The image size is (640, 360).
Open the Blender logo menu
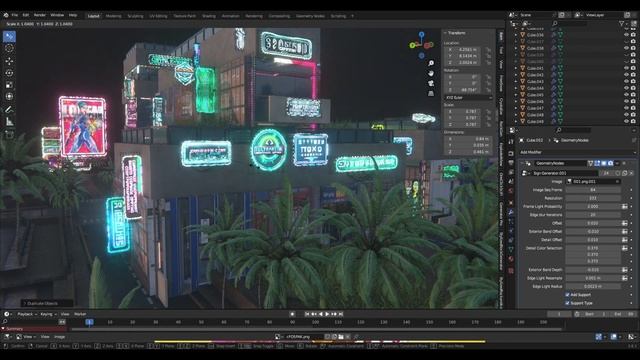click(6, 15)
